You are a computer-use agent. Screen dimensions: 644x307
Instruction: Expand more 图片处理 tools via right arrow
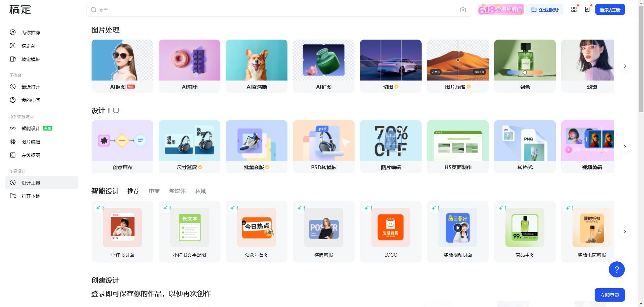click(x=625, y=66)
